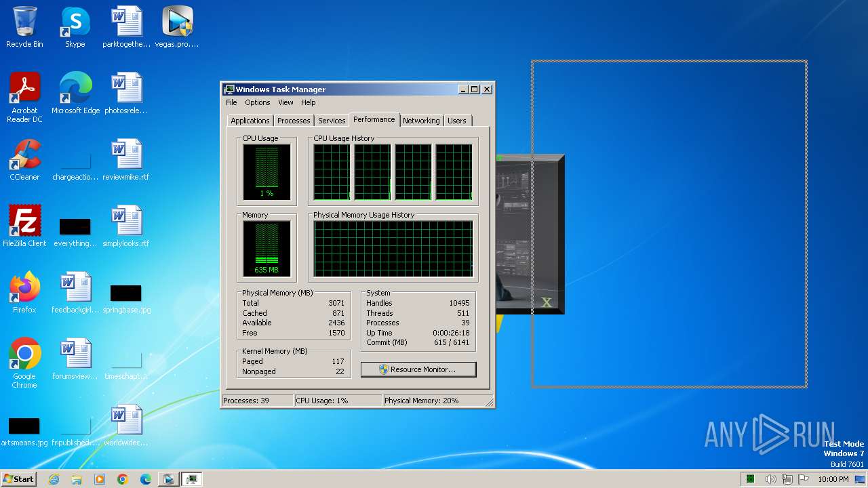Open Edge from the taskbar
The width and height of the screenshot is (868, 488).
pyautogui.click(x=146, y=479)
